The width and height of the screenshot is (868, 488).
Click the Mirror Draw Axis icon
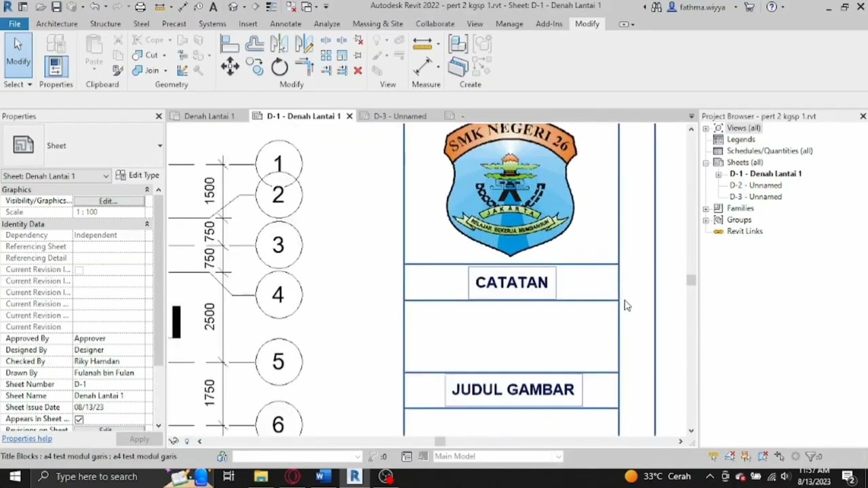tap(304, 45)
